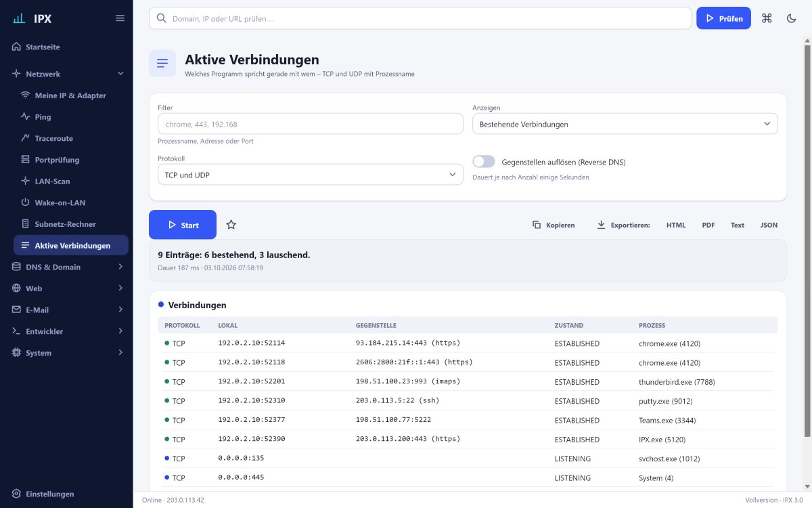Click the Teams.exe (3344) cell

pyautogui.click(x=667, y=420)
